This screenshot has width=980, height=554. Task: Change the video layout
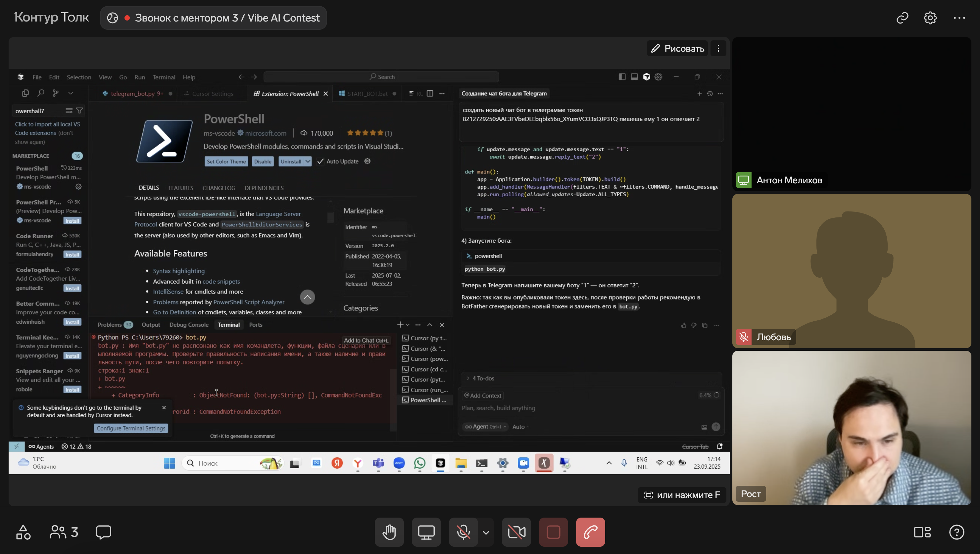click(922, 532)
